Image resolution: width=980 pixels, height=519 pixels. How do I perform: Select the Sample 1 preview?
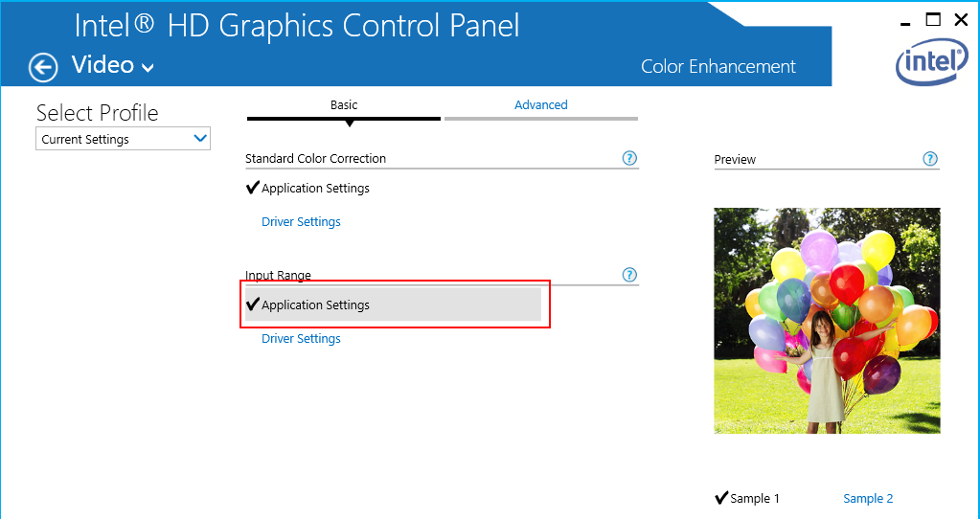click(755, 498)
